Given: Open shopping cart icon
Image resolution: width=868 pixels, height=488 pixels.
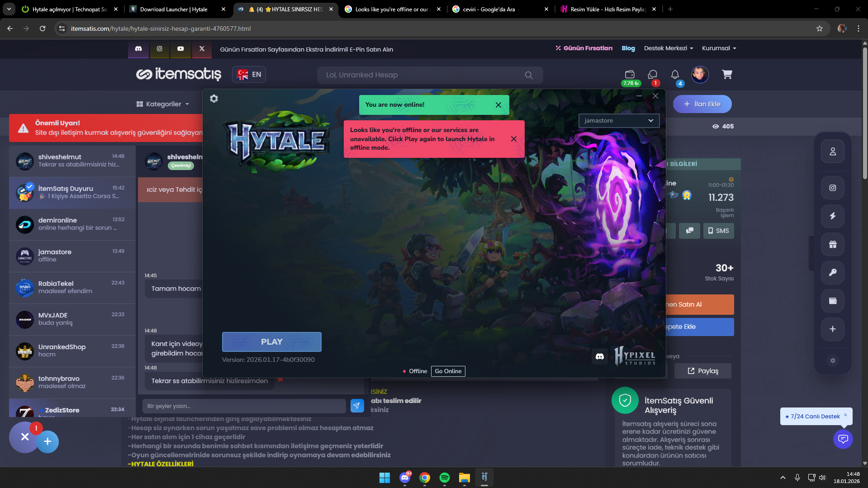Looking at the screenshot, I should click(727, 74).
